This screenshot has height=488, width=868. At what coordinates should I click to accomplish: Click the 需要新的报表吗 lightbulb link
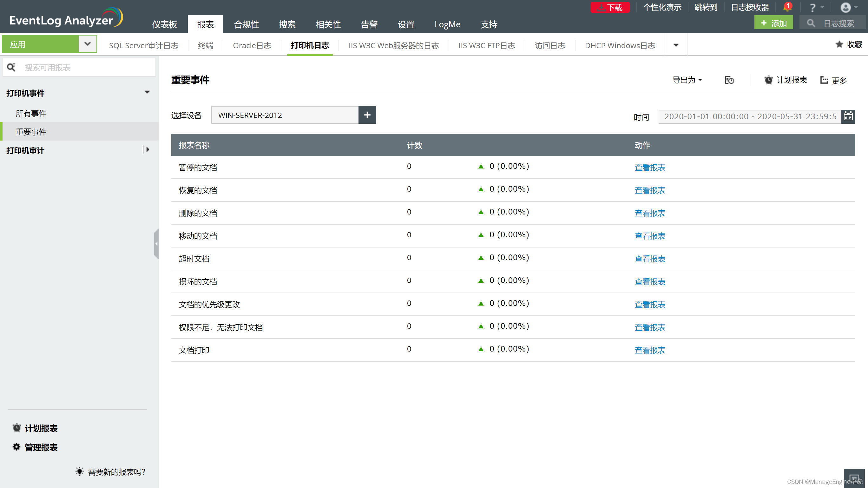[x=110, y=472]
